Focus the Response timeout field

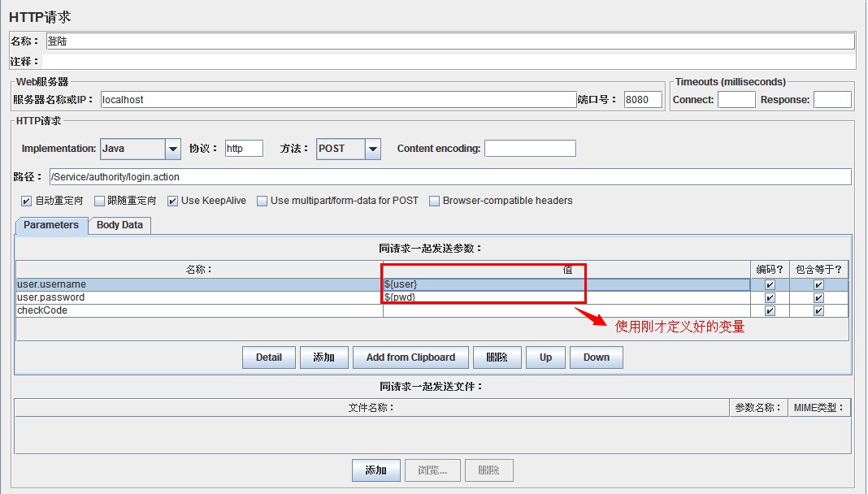[x=832, y=100]
